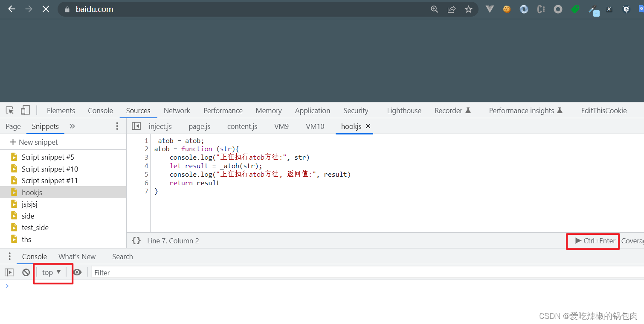Click the browser back arrow
This screenshot has height=324, width=644.
(11, 9)
